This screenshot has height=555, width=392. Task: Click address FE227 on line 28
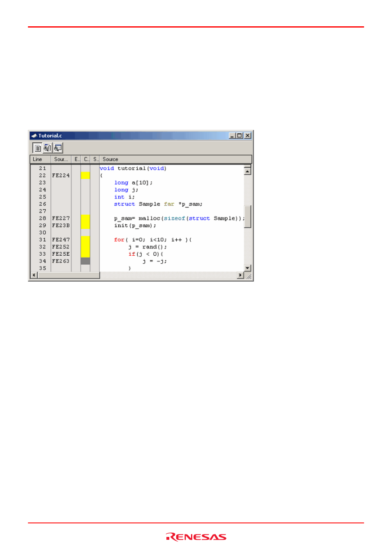click(61, 218)
